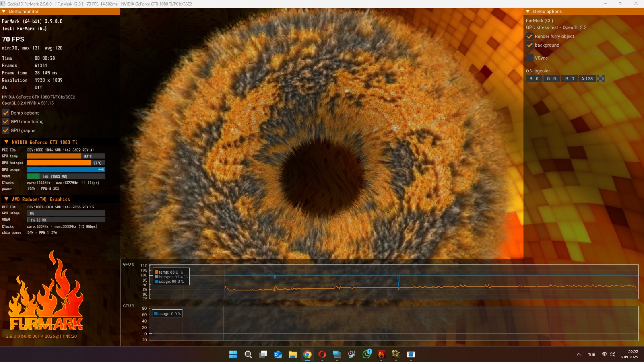Click the B: 0 color field
This screenshot has width=644, height=362.
[570, 79]
